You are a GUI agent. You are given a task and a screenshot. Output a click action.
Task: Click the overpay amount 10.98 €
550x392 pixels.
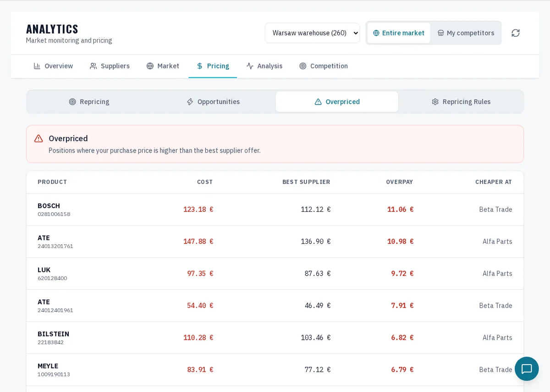click(x=400, y=242)
